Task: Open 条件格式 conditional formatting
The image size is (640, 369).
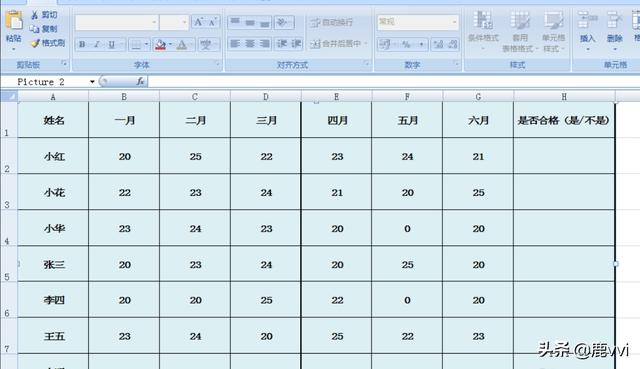Action: (x=483, y=31)
